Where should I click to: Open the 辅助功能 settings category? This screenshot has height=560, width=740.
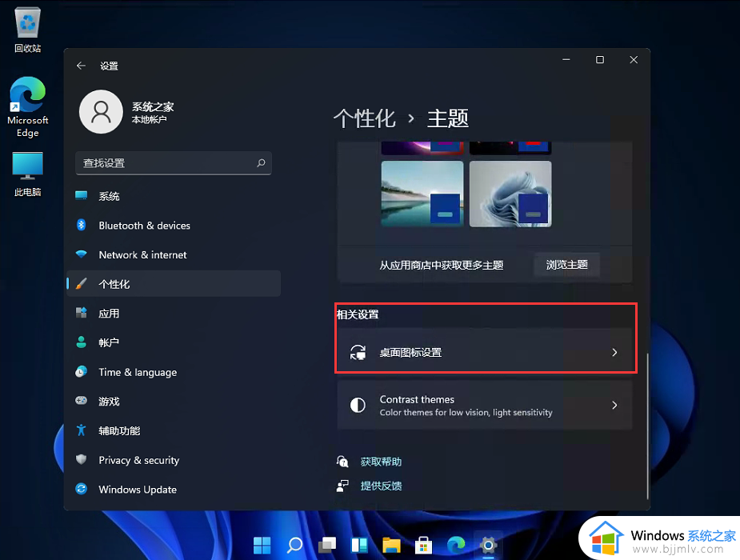pos(174,430)
